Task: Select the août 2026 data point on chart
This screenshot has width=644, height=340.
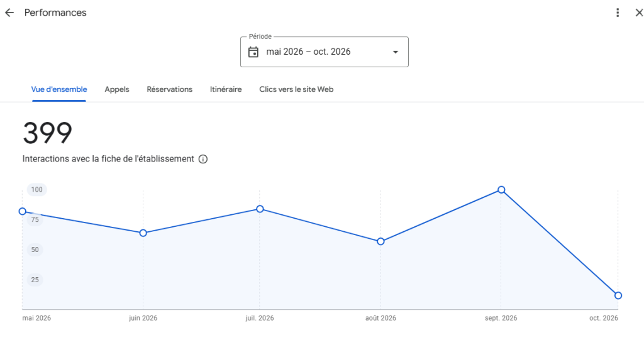Action: point(380,241)
